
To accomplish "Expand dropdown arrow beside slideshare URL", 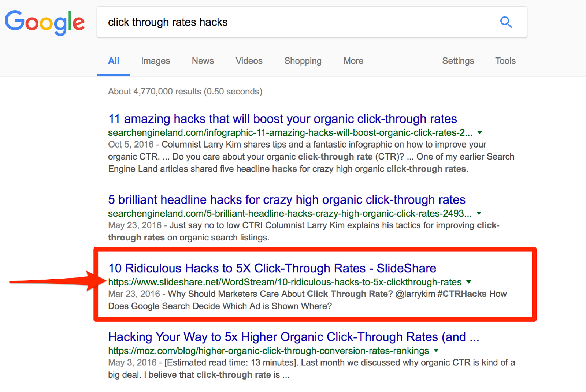I will [x=468, y=282].
